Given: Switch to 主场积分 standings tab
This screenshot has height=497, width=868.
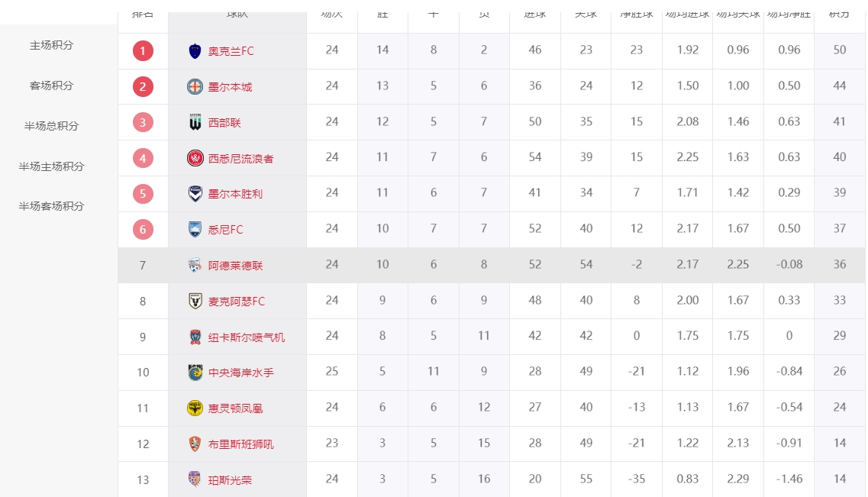Looking at the screenshot, I should (x=52, y=46).
